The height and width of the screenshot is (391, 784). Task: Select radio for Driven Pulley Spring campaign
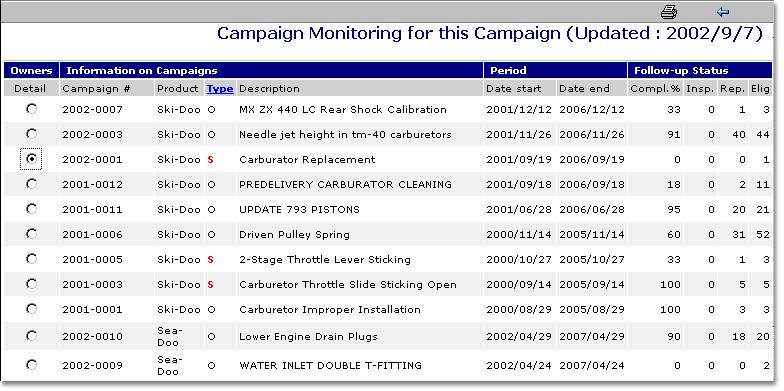pos(32,234)
